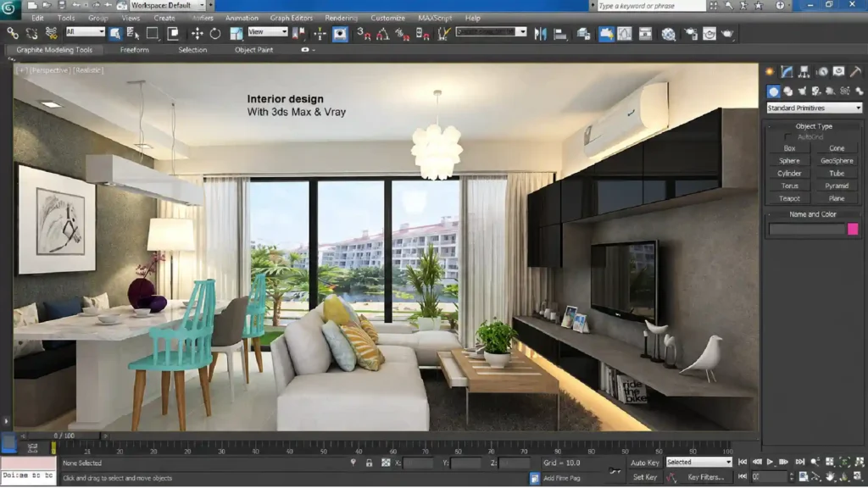This screenshot has width=868, height=488.
Task: Open the Utilities panel hammer icon
Action: pyautogui.click(x=855, y=71)
